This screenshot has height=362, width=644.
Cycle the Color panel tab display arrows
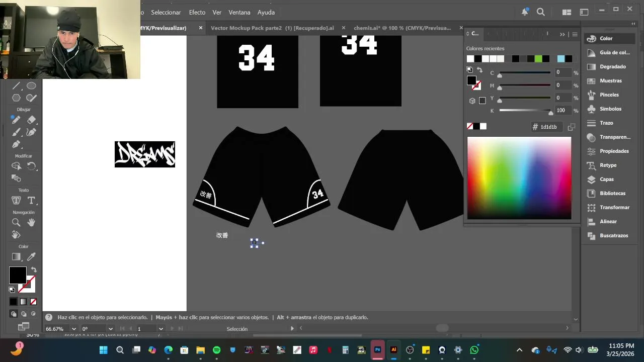point(468,34)
